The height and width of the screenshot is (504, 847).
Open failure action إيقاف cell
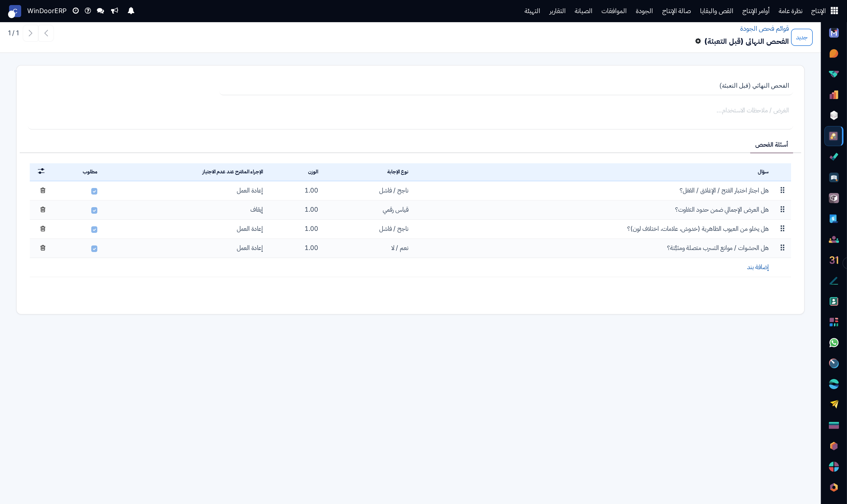(257, 210)
